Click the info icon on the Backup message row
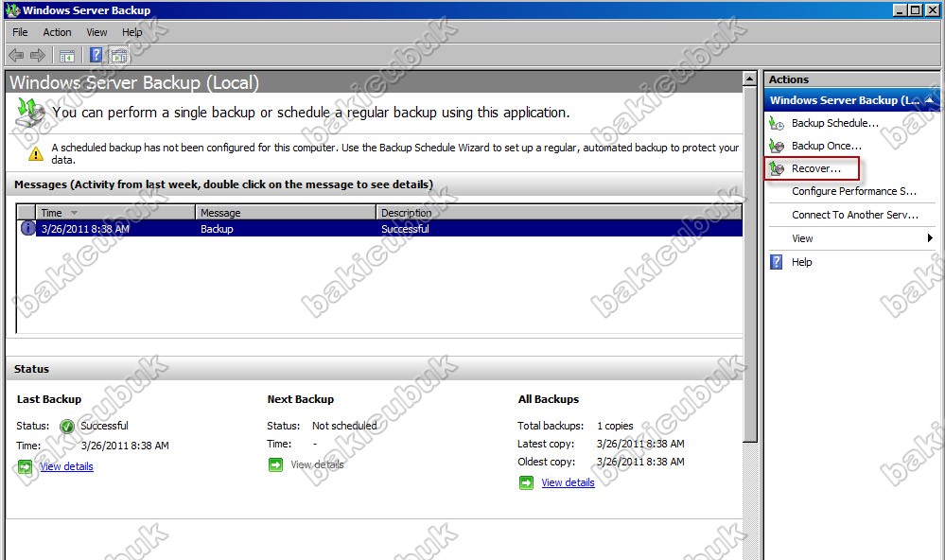 click(x=27, y=229)
